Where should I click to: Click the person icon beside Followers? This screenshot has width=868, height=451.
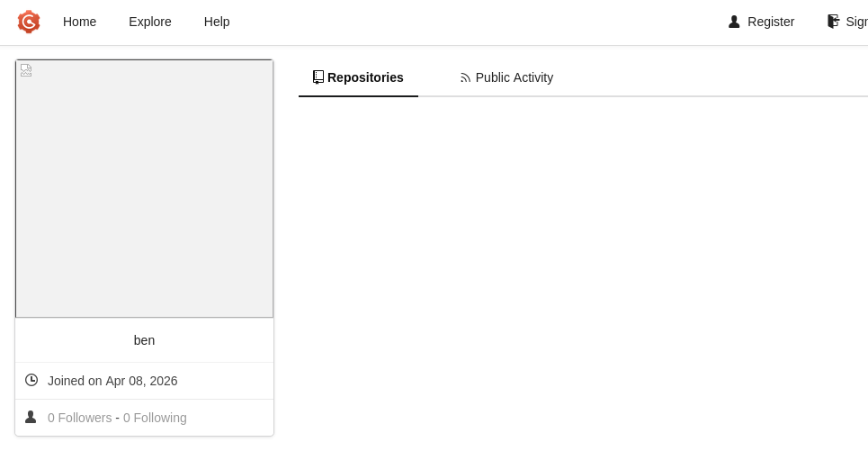31,417
